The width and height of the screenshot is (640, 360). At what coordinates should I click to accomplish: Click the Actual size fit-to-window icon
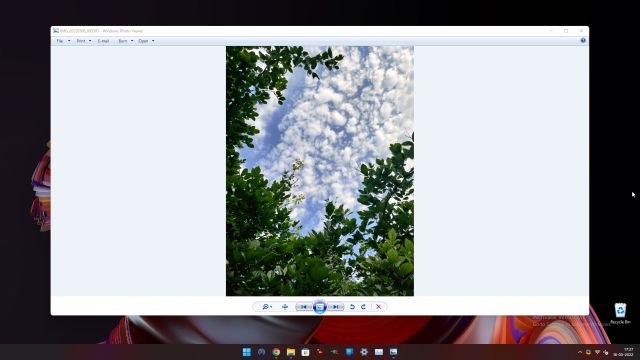click(285, 307)
